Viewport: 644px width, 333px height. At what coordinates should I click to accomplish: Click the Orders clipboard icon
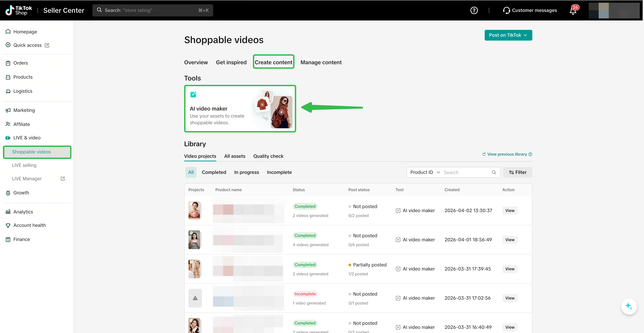click(8, 63)
